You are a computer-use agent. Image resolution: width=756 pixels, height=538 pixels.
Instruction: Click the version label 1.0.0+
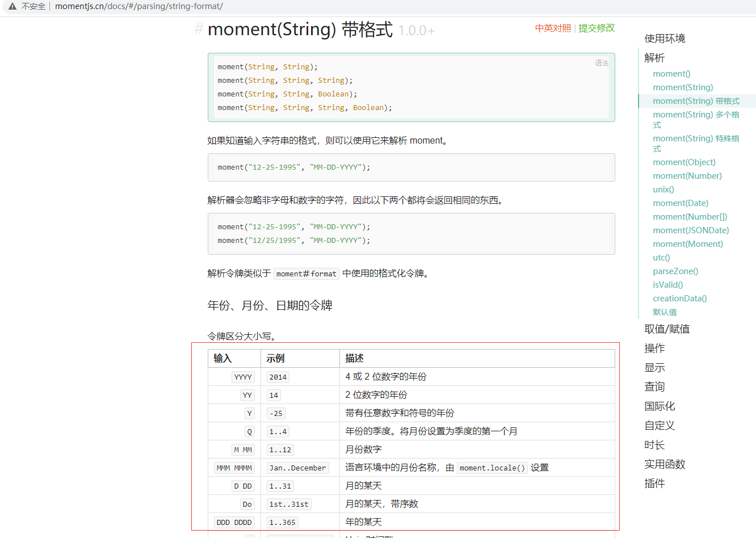(x=417, y=31)
